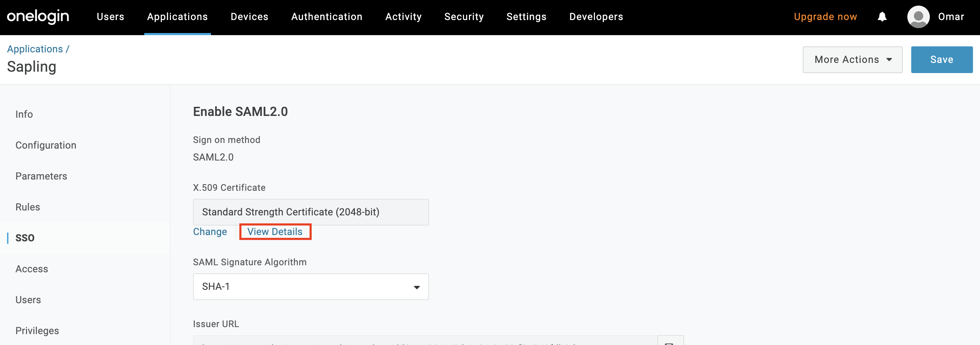The height and width of the screenshot is (345, 980).
Task: Switch to the Parameters sidebar tab
Action: click(x=41, y=176)
